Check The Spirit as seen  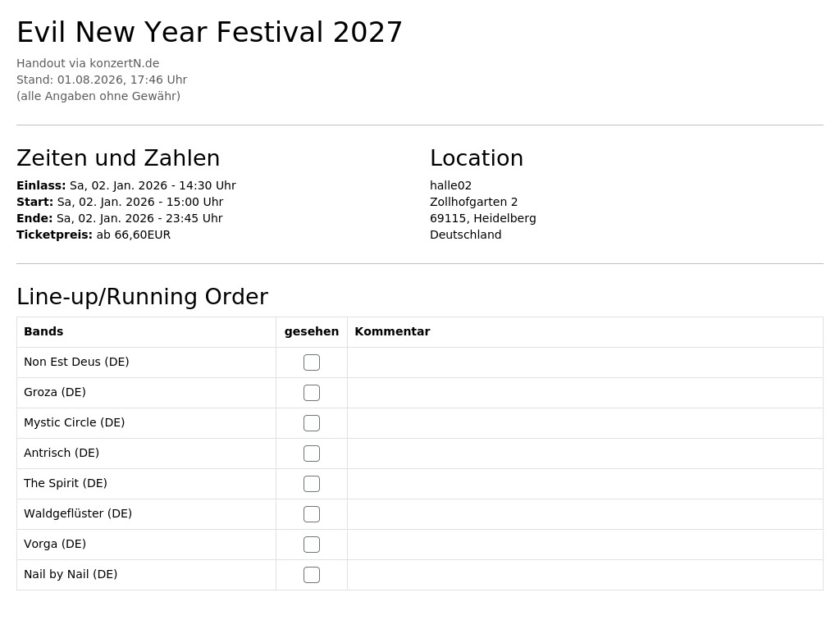click(x=311, y=484)
